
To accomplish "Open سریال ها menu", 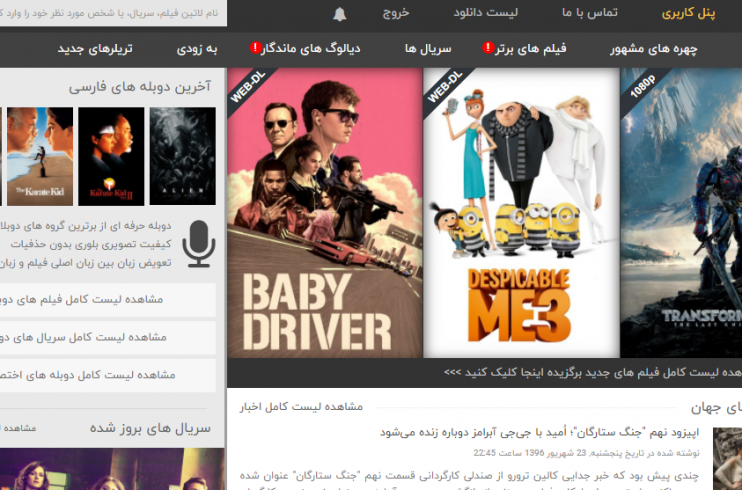I will [428, 49].
